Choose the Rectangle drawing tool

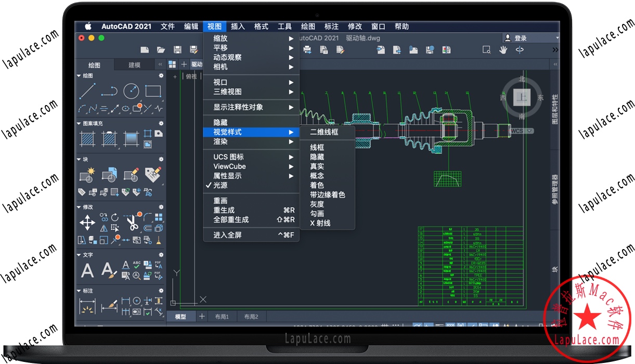(x=153, y=91)
